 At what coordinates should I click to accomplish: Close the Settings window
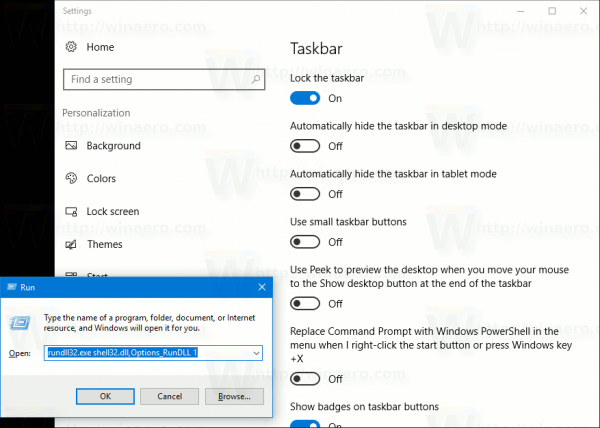[583, 11]
